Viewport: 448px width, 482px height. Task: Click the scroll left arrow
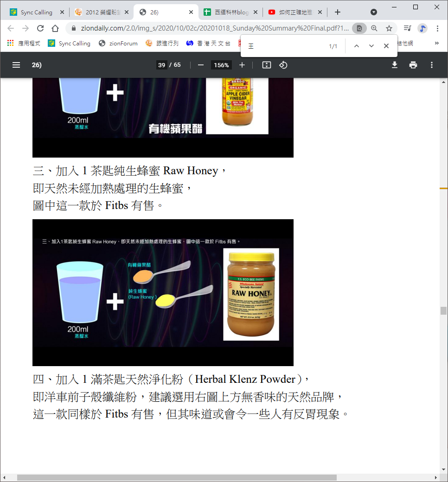tap(4, 477)
